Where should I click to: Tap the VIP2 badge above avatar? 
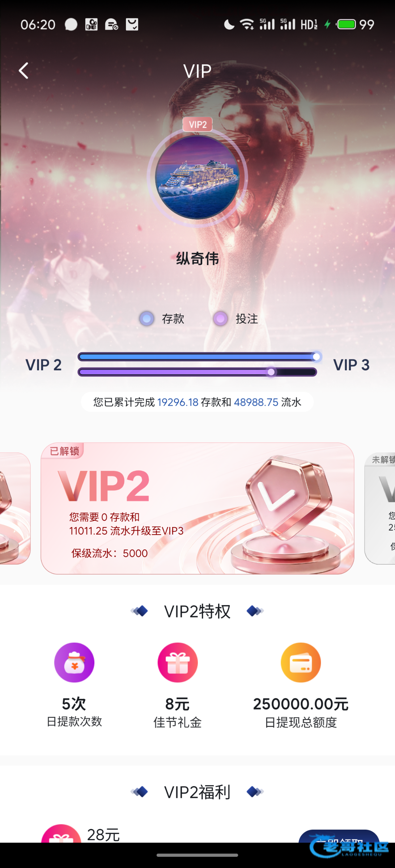(197, 124)
